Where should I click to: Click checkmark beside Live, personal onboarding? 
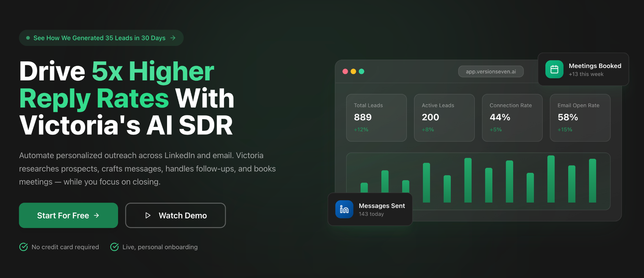pyautogui.click(x=114, y=247)
